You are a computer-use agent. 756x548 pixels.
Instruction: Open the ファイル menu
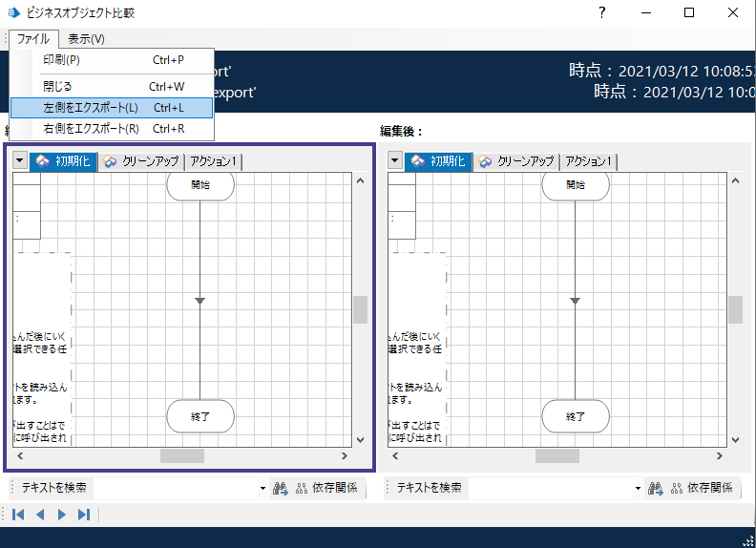coord(33,38)
